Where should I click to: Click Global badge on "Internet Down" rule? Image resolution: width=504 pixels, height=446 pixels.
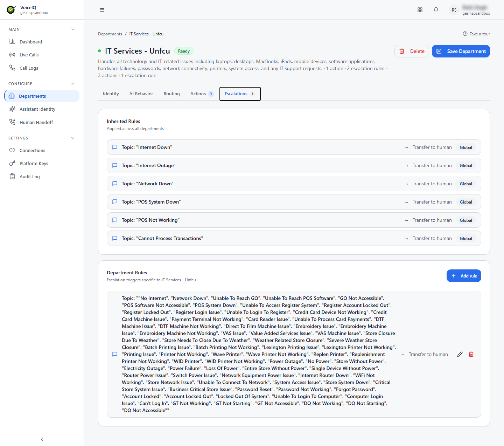(466, 147)
